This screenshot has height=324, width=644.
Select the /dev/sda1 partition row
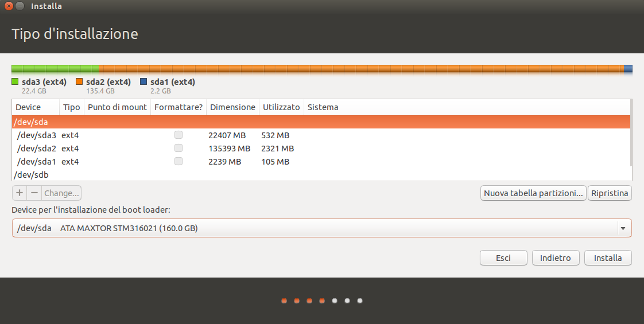(x=321, y=161)
